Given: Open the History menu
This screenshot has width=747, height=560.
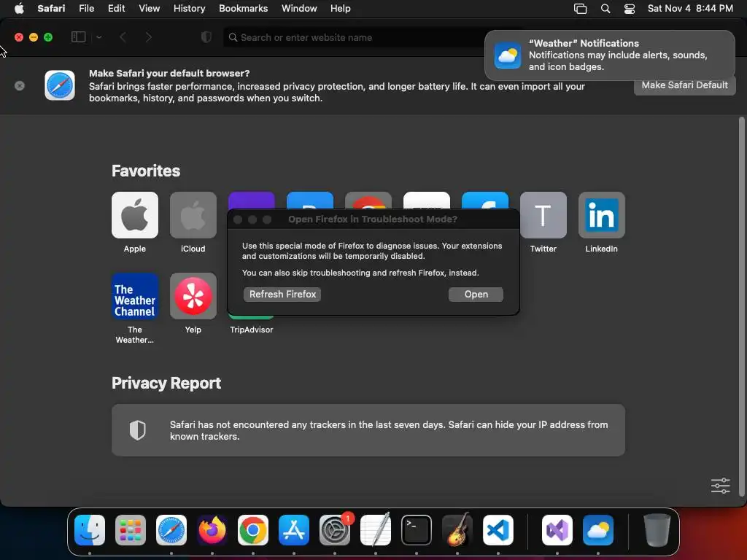Looking at the screenshot, I should [189, 8].
